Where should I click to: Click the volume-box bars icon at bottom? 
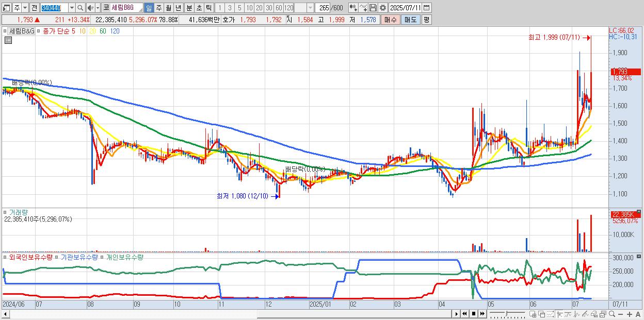pos(594,314)
